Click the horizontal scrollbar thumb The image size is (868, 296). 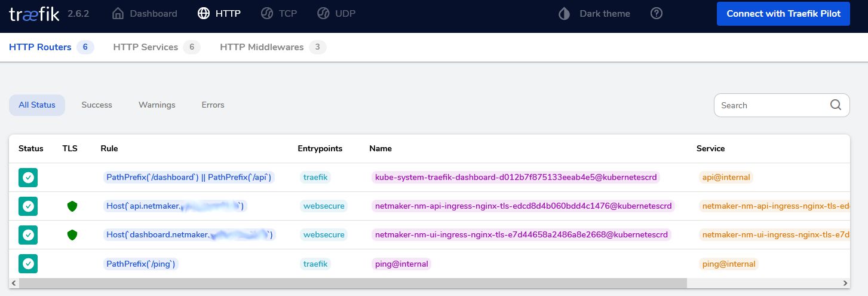pyautogui.click(x=352, y=283)
